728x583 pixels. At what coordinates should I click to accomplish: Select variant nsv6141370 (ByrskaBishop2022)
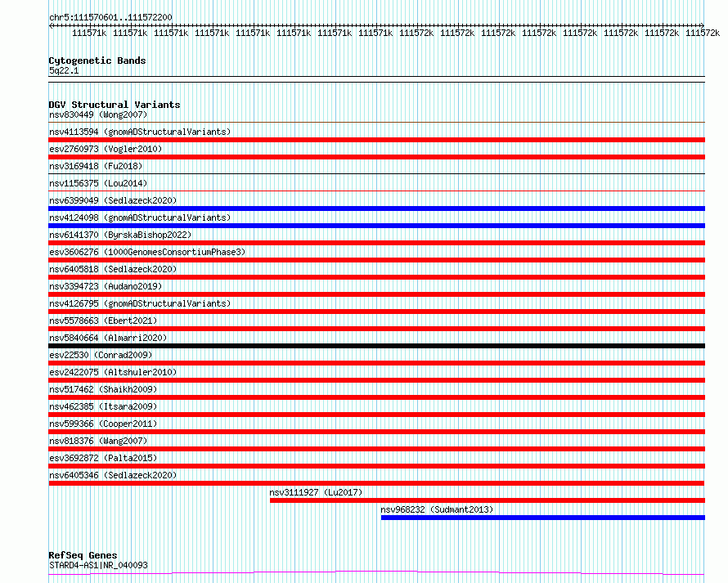120,235
